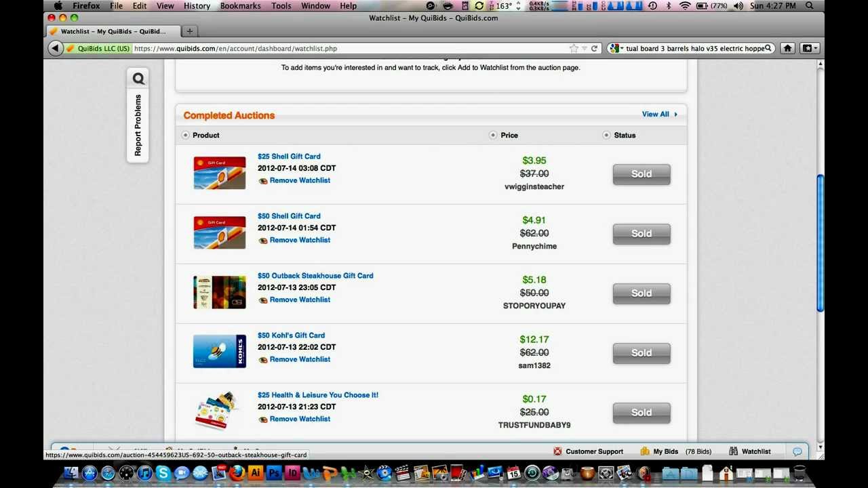868x488 pixels.
Task: Click the Outback Steakhouse card thumbnail
Action: [x=220, y=292]
